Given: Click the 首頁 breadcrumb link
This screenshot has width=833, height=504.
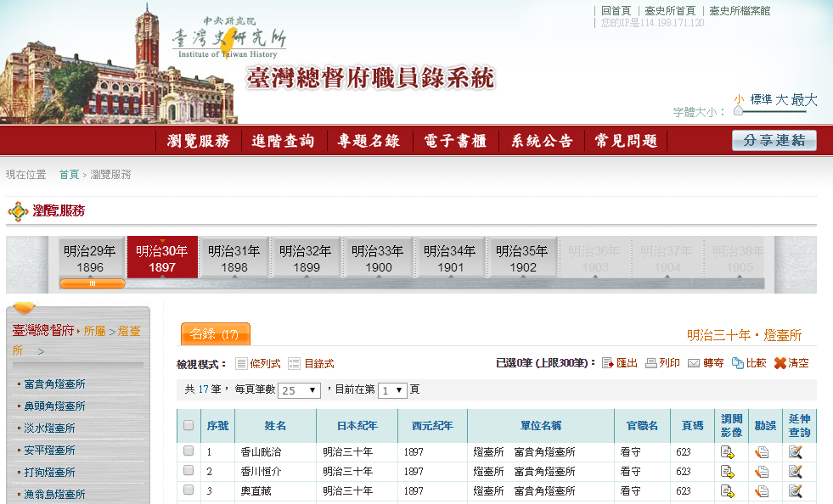Looking at the screenshot, I should coord(69,175).
